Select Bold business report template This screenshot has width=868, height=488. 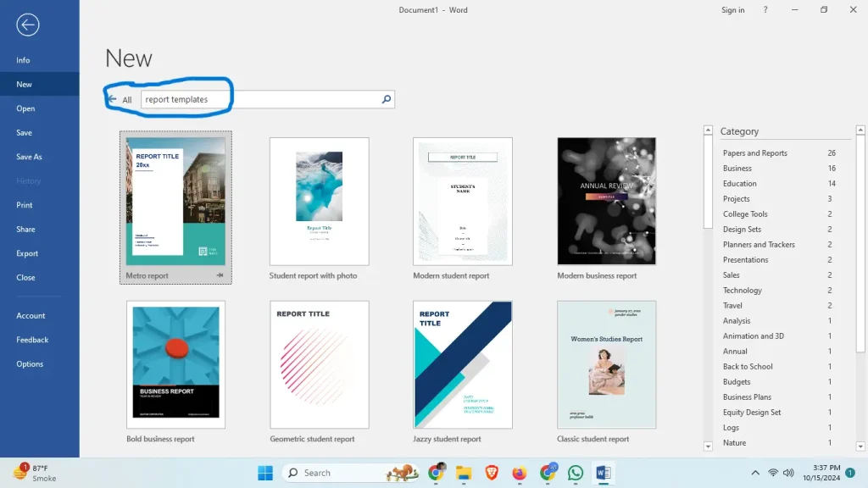pyautogui.click(x=175, y=364)
